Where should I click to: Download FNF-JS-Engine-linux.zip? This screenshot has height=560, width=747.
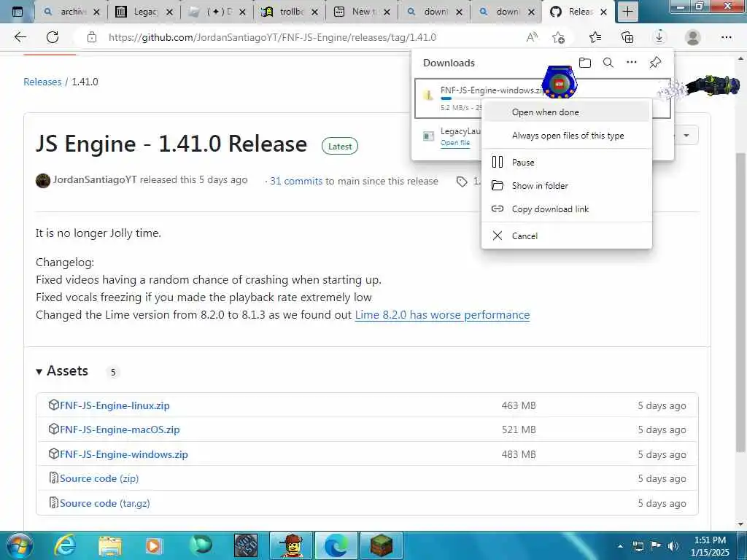(x=115, y=405)
